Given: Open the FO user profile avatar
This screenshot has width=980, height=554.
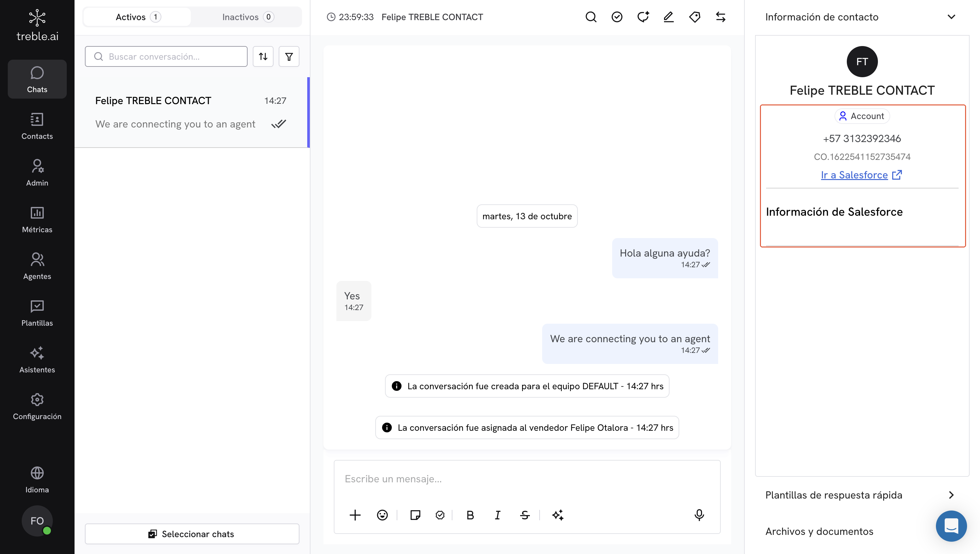Looking at the screenshot, I should (x=37, y=521).
